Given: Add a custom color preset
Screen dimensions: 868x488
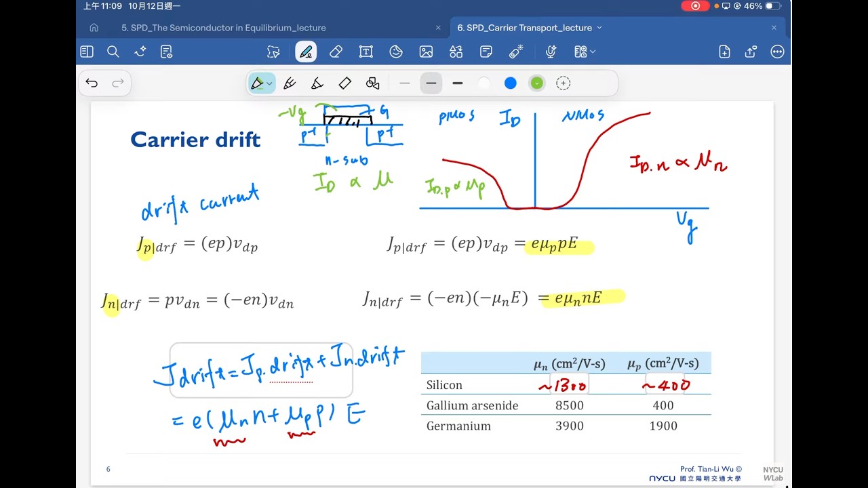Looking at the screenshot, I should 563,83.
